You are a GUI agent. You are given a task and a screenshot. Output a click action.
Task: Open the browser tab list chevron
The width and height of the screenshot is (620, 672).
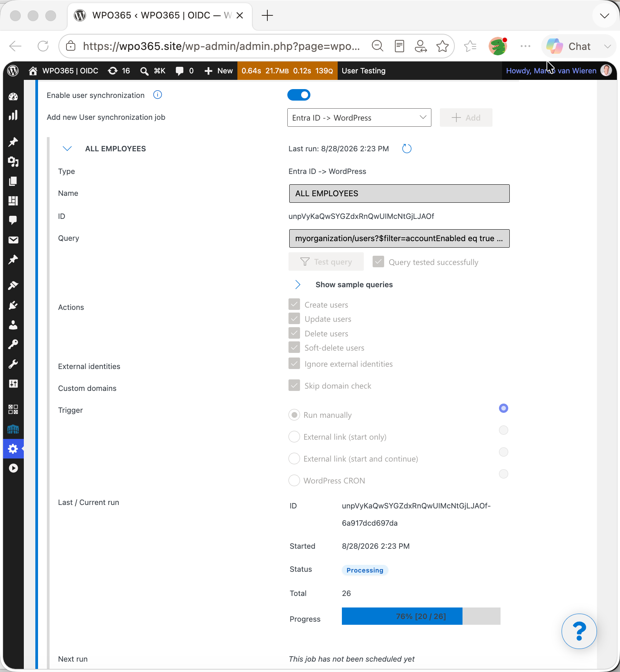tap(604, 16)
